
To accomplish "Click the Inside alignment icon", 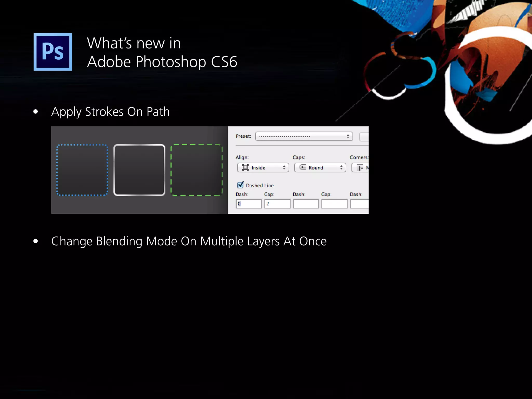I will 245,168.
